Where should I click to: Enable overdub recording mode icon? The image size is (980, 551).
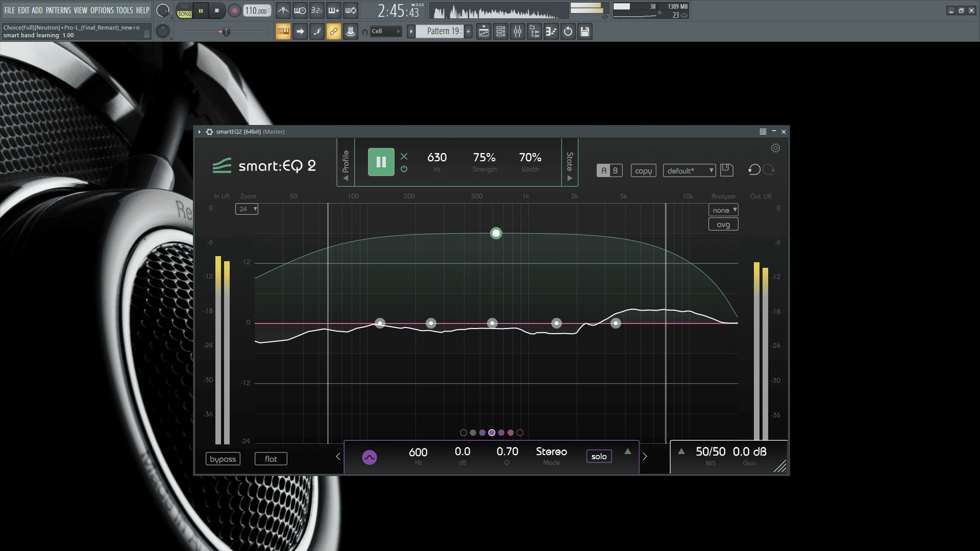[x=334, y=10]
